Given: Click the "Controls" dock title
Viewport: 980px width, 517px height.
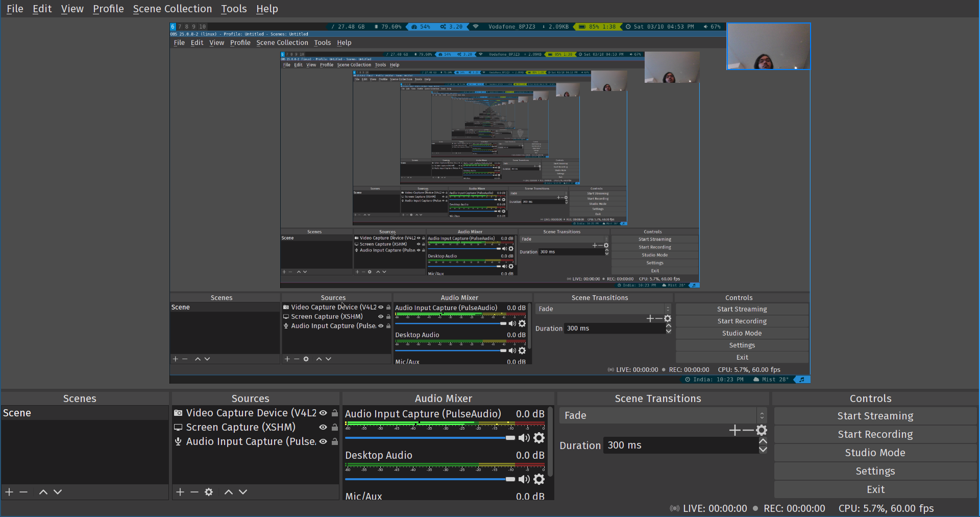Looking at the screenshot, I should 871,398.
